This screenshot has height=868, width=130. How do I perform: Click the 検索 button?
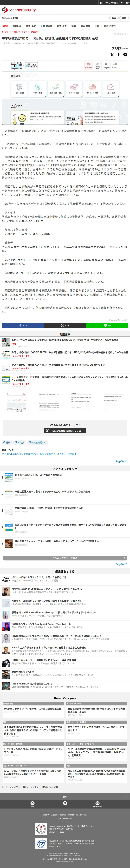[x=114, y=18]
